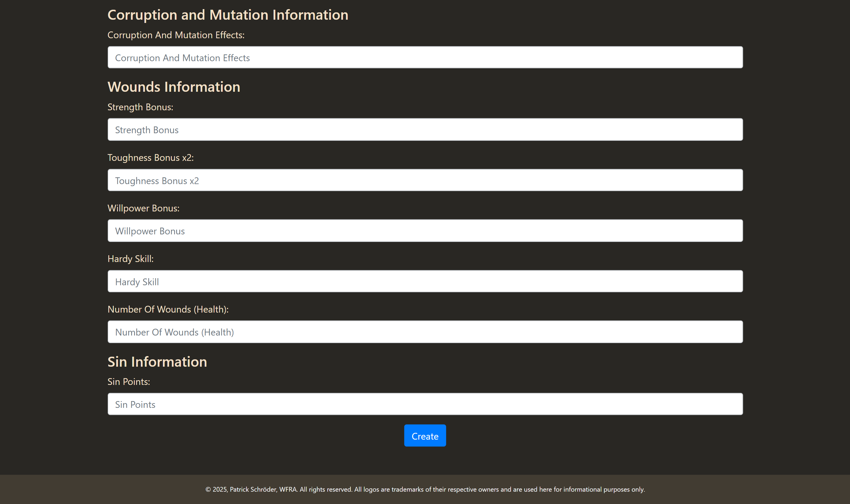Click the 'Corruption And Mutation Effects:' label
850x504 pixels.
click(x=176, y=35)
